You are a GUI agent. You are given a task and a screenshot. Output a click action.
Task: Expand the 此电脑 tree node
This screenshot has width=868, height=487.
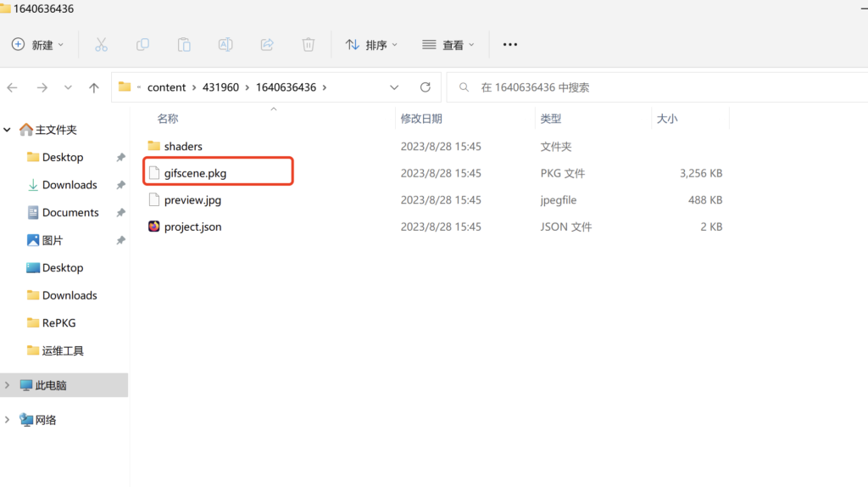pos(8,385)
